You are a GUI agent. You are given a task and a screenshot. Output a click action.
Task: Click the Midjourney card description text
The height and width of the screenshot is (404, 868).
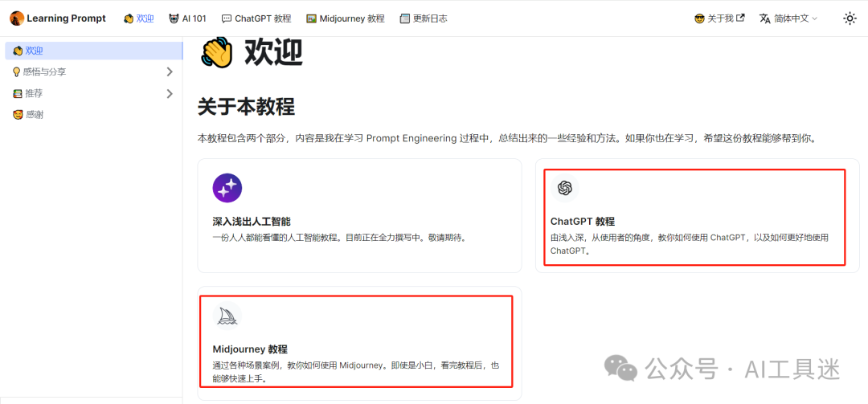356,372
